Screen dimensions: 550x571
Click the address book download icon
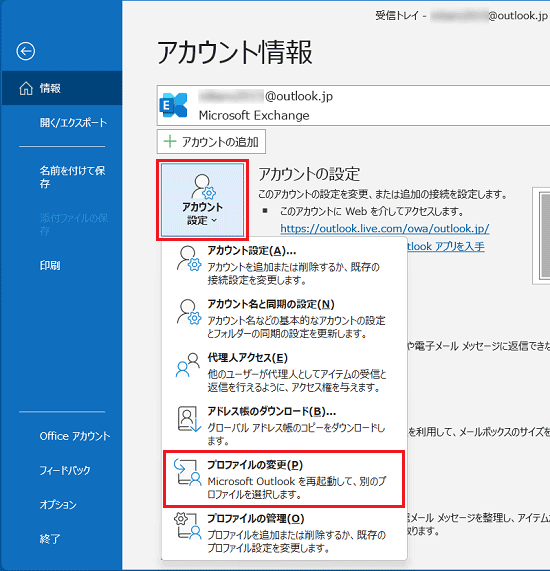pos(189,419)
